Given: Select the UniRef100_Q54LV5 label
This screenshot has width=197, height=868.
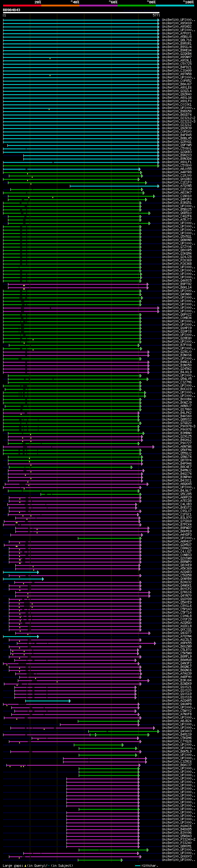Looking at the screenshot, I should pyautogui.click(x=176, y=379).
